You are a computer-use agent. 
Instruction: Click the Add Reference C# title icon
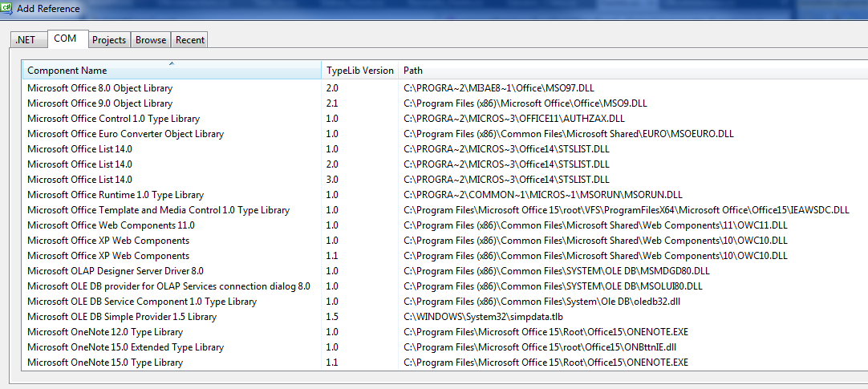pos(6,8)
